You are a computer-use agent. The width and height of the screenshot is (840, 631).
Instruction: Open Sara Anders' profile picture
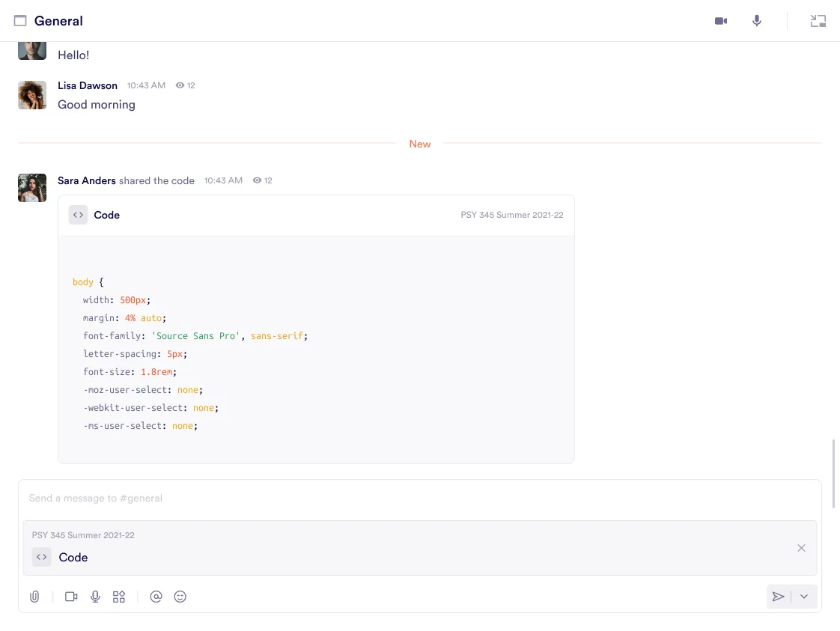pyautogui.click(x=31, y=188)
